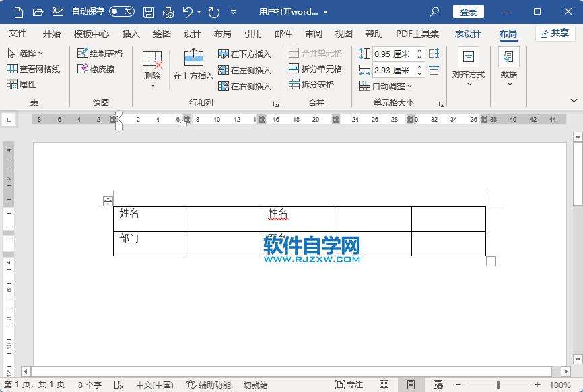This screenshot has height=392, width=583.
Task: Toggle 查看网格线 gridlines view
Action: coord(34,69)
